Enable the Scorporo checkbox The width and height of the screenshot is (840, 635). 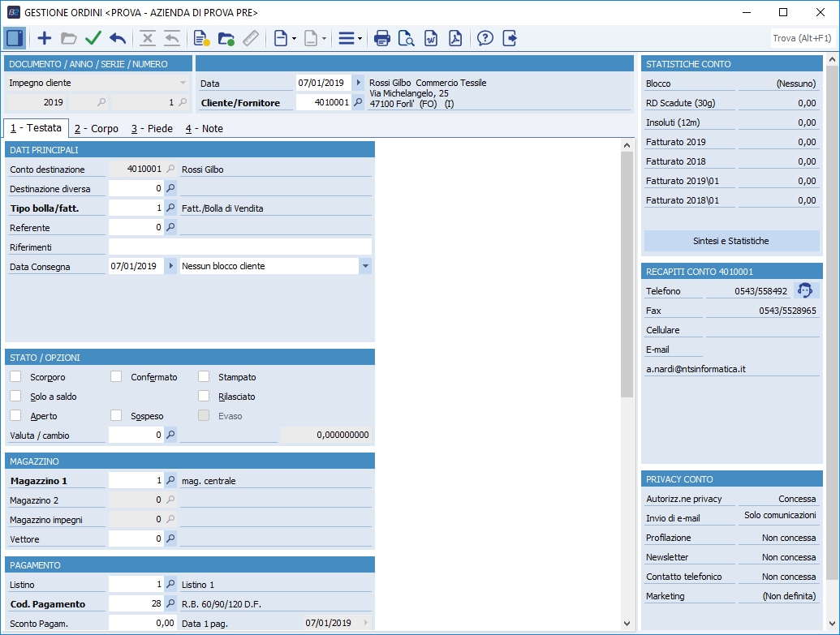pos(15,377)
